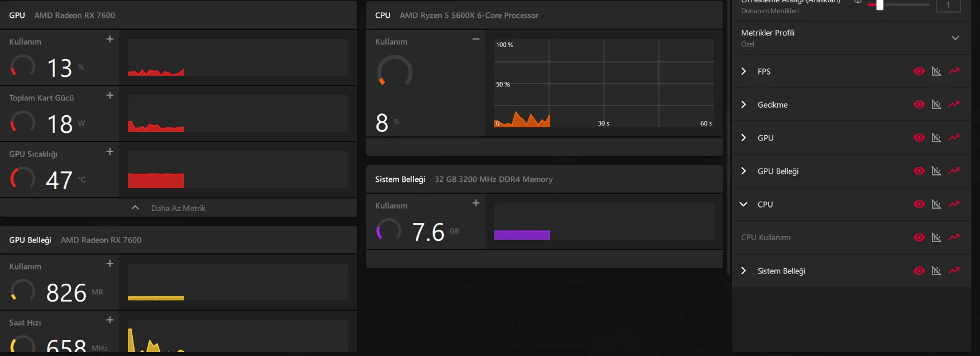Screen dimensions: 980x356
Task: Click the Donanım Metrikleri label
Action: pos(770,11)
